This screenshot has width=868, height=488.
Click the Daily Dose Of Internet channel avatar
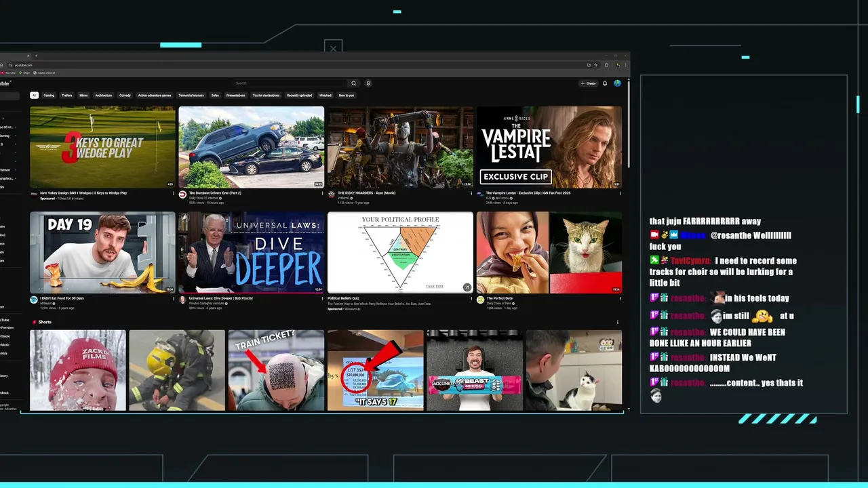click(182, 195)
